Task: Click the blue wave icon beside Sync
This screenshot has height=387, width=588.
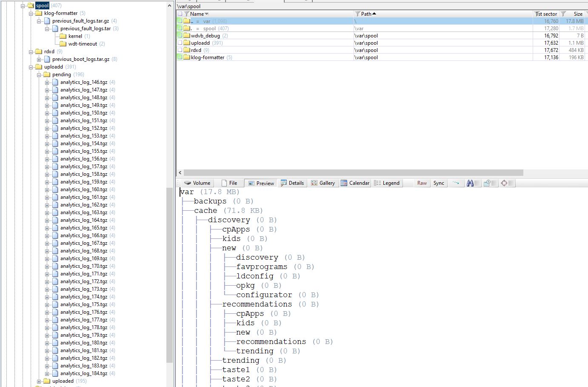Action: click(456, 183)
